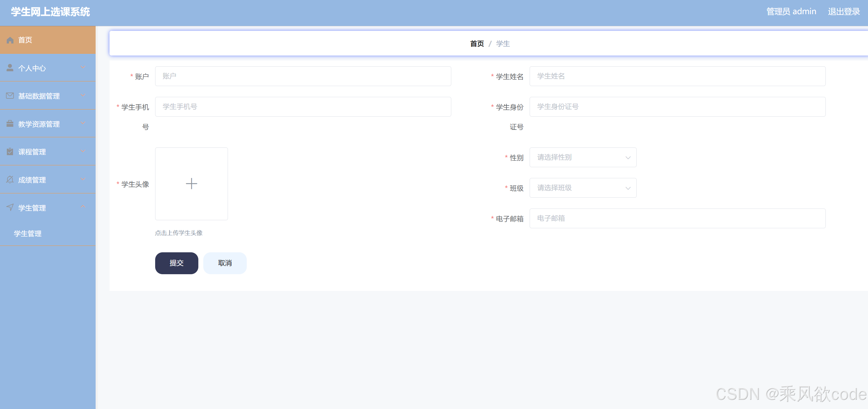The image size is (868, 409).
Task: Click the person icon for 个人中心
Action: click(10, 68)
